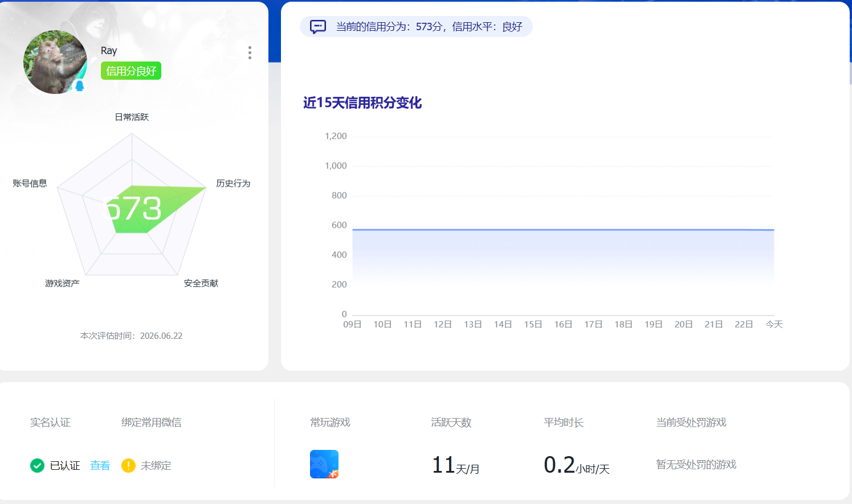852x504 pixels.
Task: Click the 活跃天数 label
Action: click(x=451, y=423)
